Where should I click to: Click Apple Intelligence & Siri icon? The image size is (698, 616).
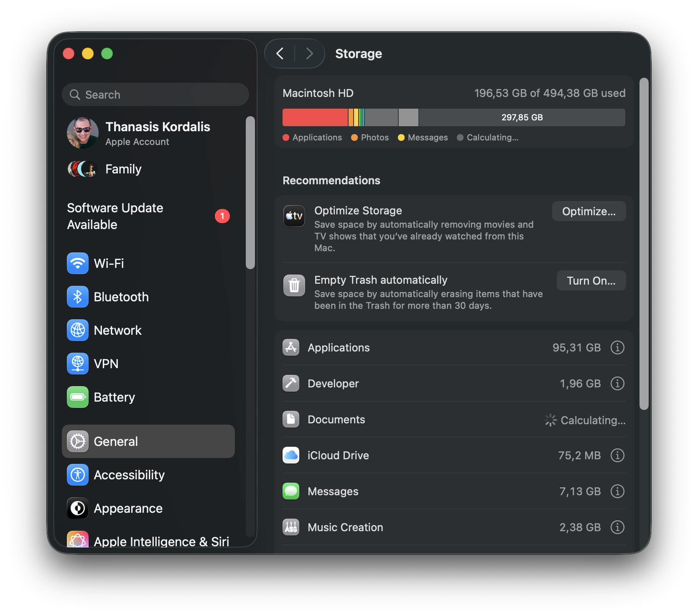coord(78,539)
